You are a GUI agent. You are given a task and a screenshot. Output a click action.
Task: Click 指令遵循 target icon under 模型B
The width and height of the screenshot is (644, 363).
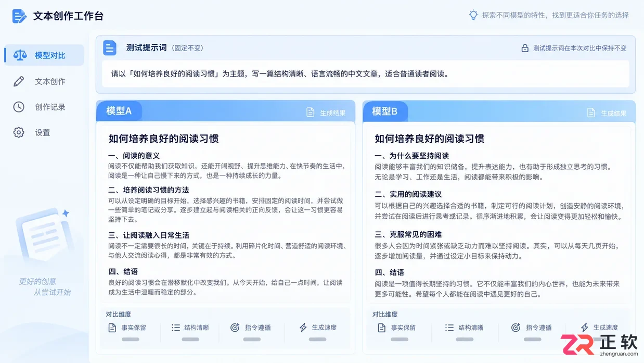pos(516,328)
